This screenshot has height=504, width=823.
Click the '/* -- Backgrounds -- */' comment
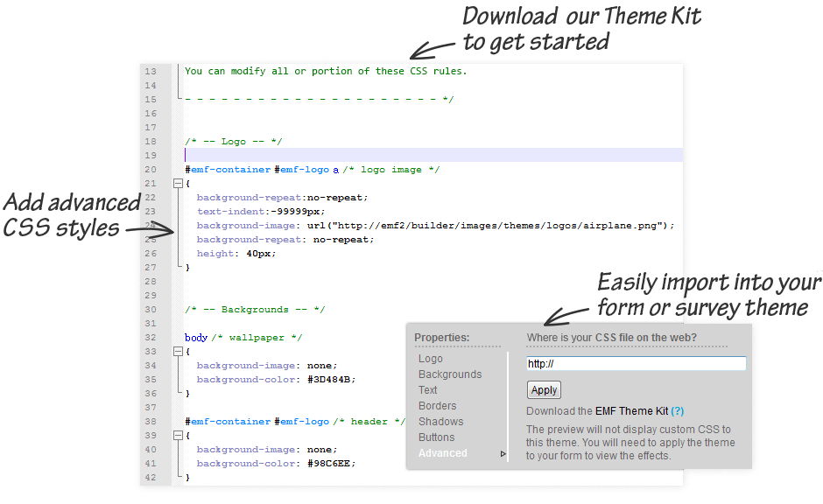[x=255, y=310]
